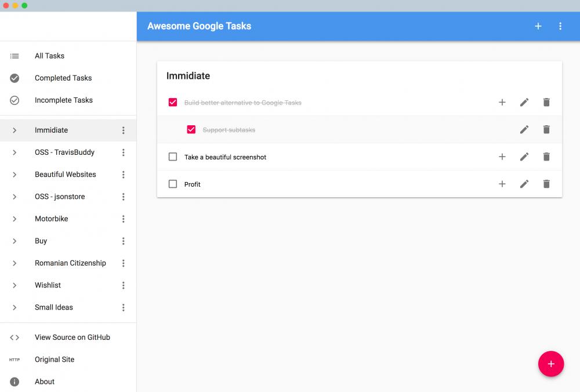Click the info icon beside About

coord(14,382)
